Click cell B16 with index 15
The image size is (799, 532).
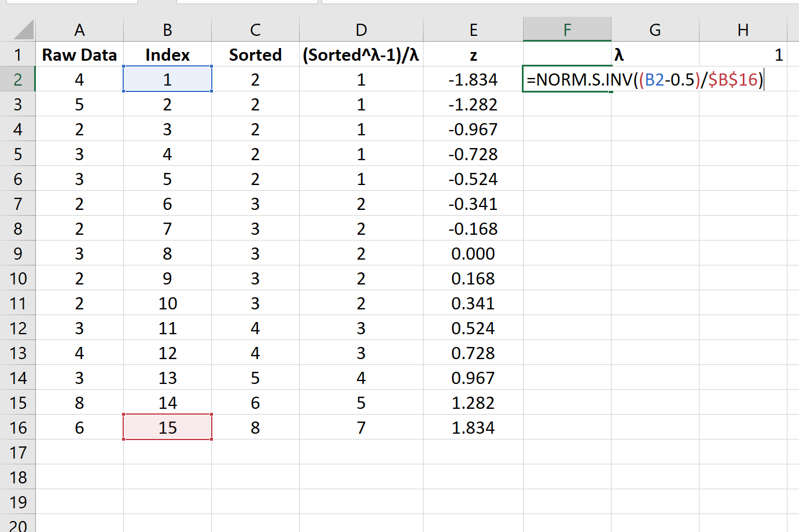(x=167, y=427)
